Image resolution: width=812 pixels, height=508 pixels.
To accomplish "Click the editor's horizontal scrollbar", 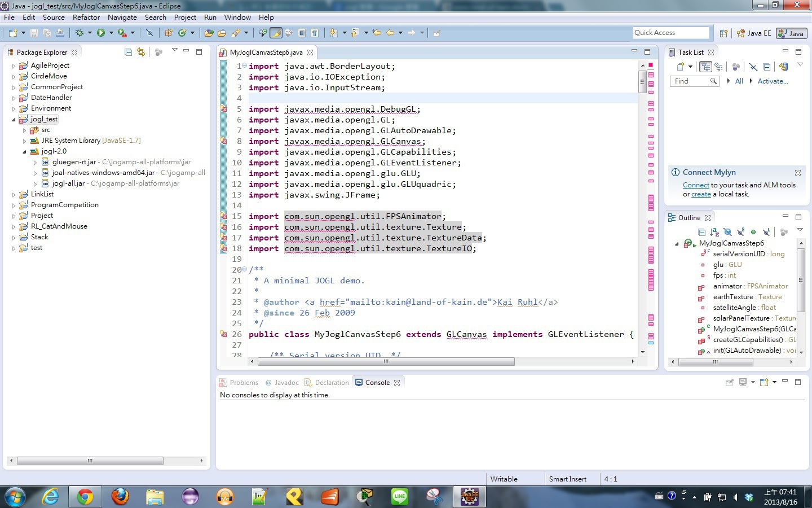I will [x=385, y=361].
